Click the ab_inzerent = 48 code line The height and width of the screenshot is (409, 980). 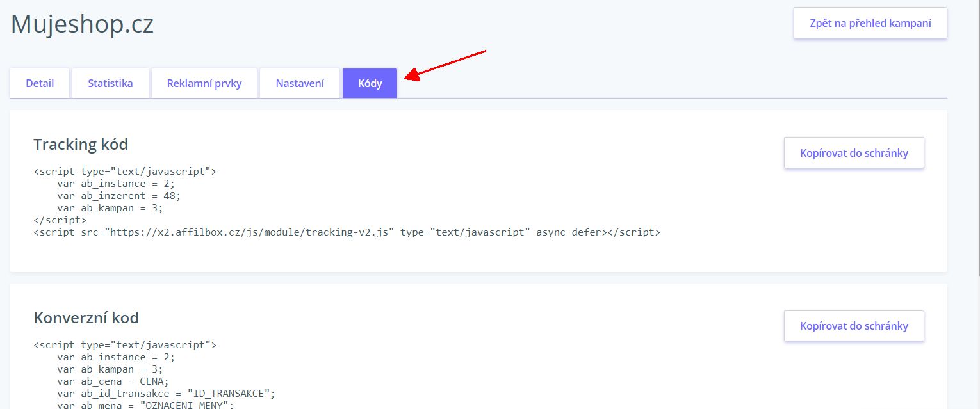[x=119, y=196]
